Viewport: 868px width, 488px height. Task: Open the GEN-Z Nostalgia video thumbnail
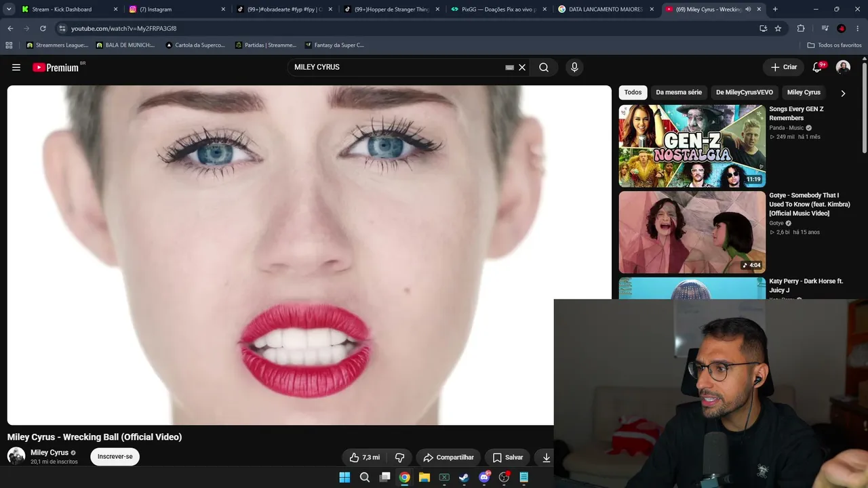tap(692, 146)
